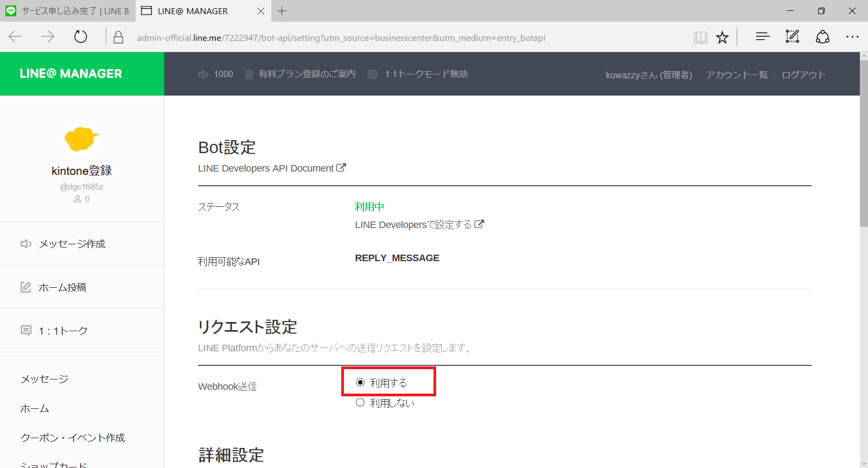Click the 利用中 status text
Image resolution: width=868 pixels, height=468 pixels.
(369, 207)
